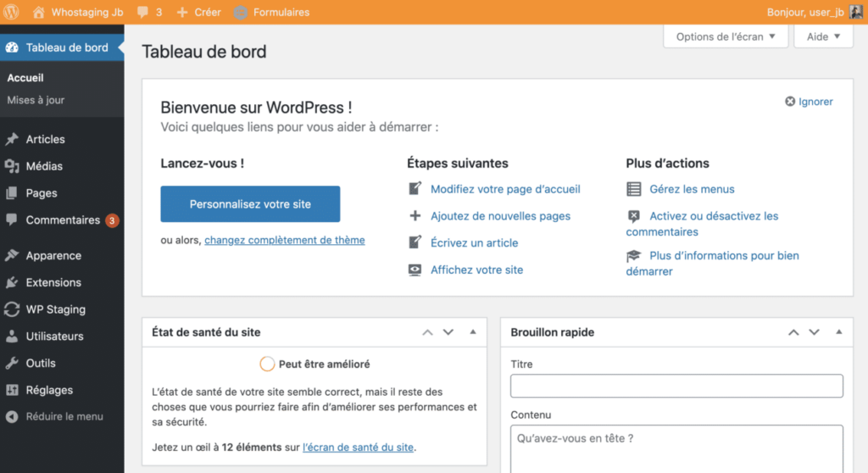Image resolution: width=868 pixels, height=473 pixels.
Task: Open Mises à jour submenu
Action: tap(36, 100)
